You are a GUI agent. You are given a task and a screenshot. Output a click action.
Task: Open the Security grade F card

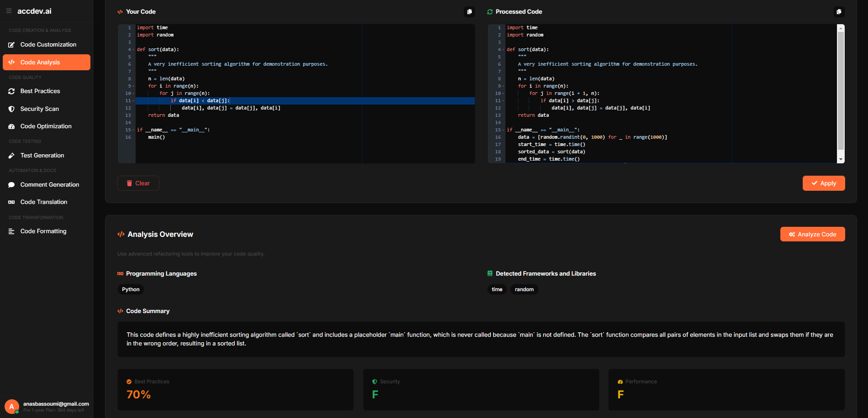481,390
